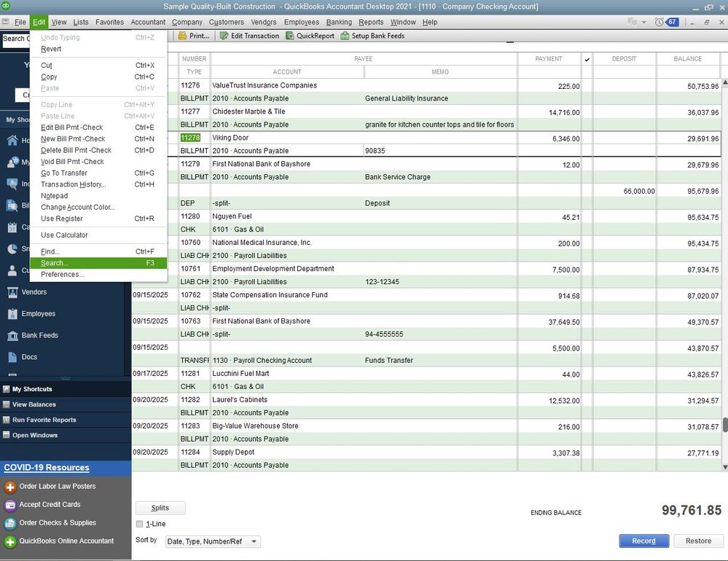Click Accept Credit Cards icon
Viewport: 728px width, 561px height.
[10, 505]
